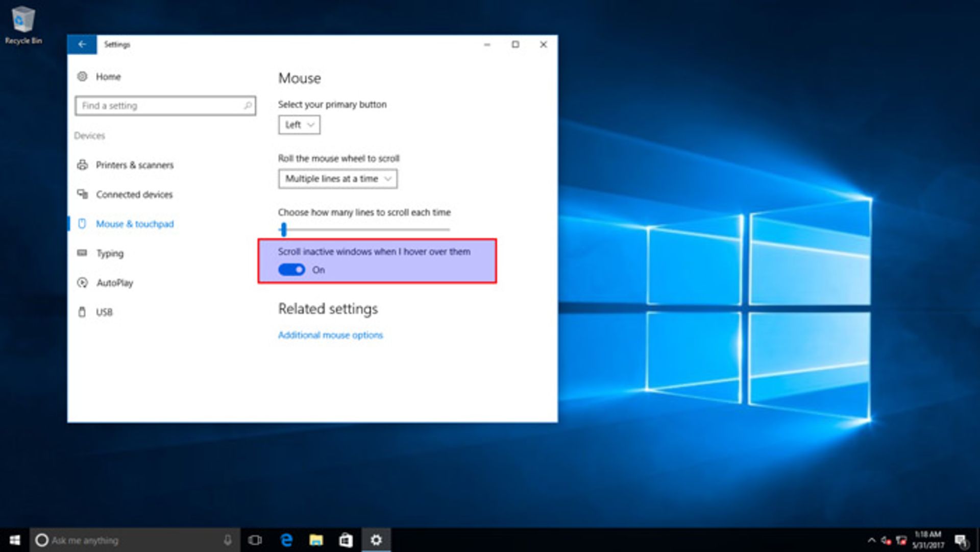The height and width of the screenshot is (552, 980).
Task: Click the Devices category label
Action: click(89, 136)
